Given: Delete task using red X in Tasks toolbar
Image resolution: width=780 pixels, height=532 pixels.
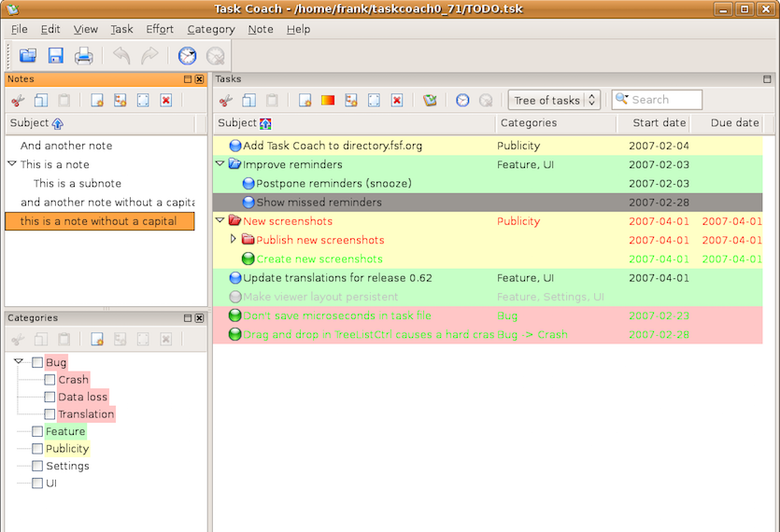Looking at the screenshot, I should pos(396,101).
